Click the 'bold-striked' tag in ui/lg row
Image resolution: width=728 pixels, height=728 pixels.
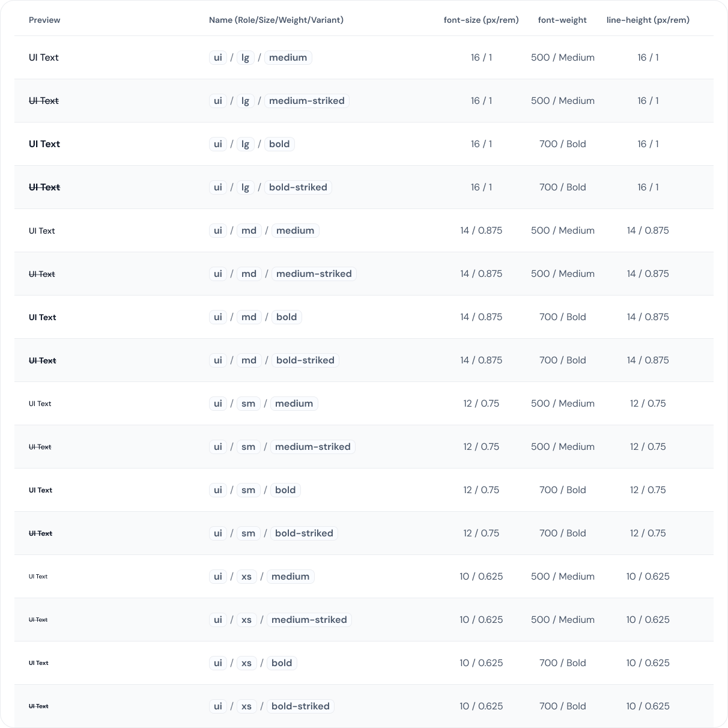click(x=298, y=187)
